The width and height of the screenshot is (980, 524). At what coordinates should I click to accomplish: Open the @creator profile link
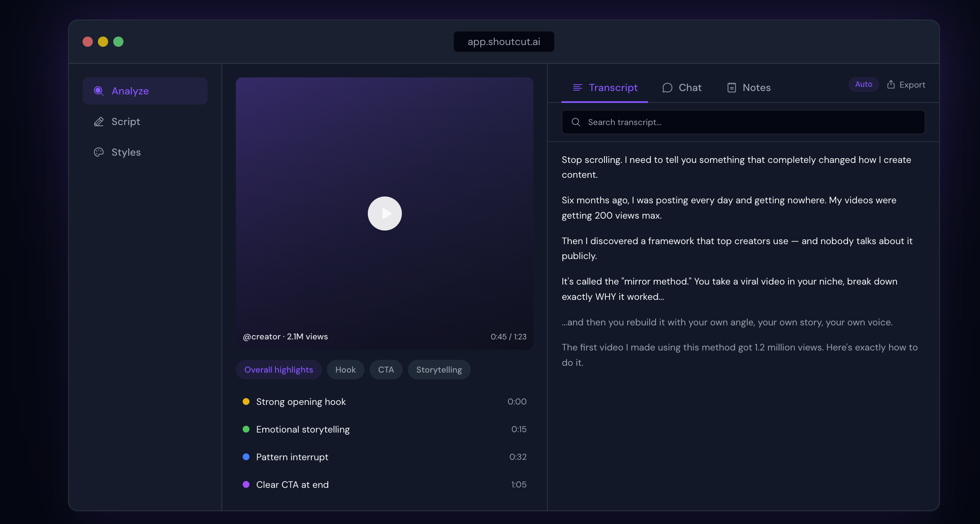pos(262,336)
